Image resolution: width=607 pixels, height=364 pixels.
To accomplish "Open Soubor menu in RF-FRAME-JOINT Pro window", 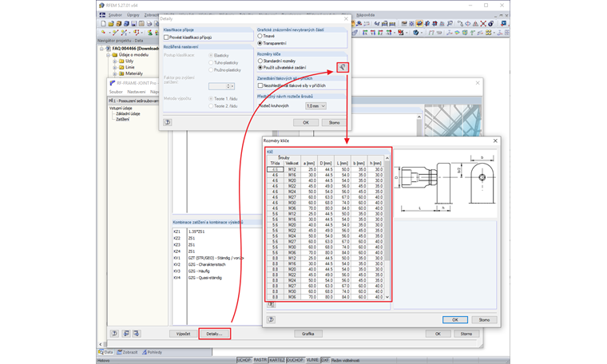I will coord(116,92).
